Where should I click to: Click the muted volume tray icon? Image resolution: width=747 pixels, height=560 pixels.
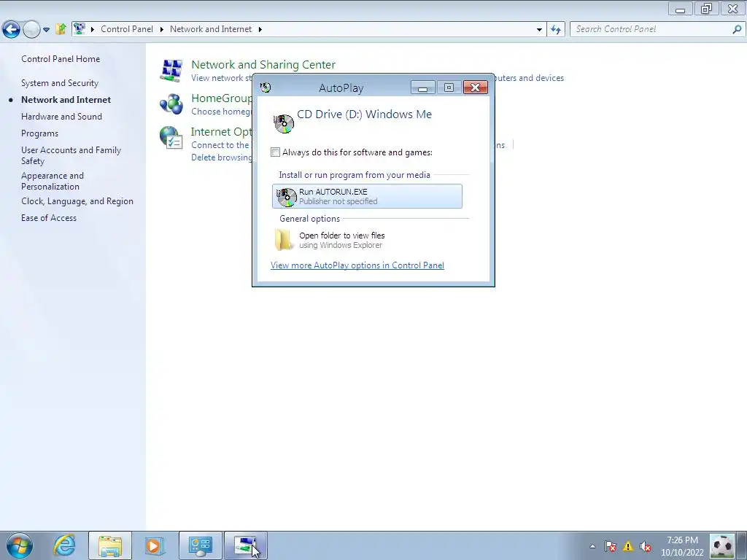tap(646, 546)
